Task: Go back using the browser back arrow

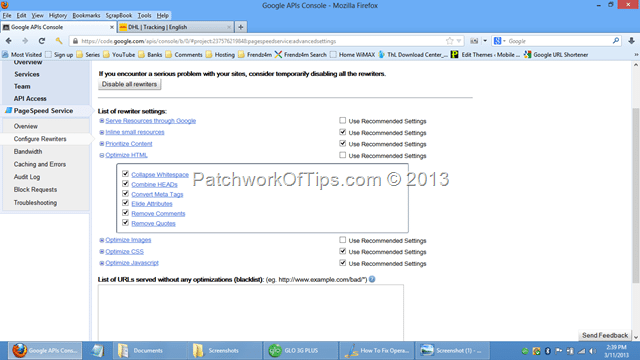Action: click(9, 41)
